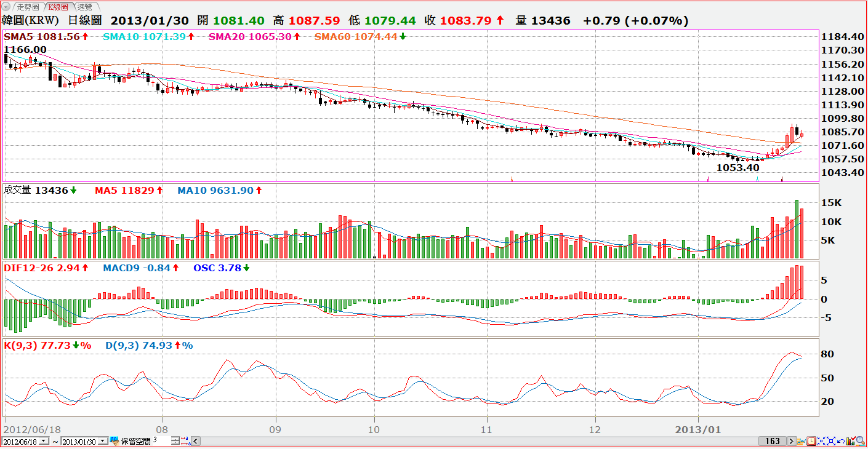Image resolution: width=868 pixels, height=449 pixels.
Task: Open the start date 2012/06/18 dropdown
Action: (42, 441)
